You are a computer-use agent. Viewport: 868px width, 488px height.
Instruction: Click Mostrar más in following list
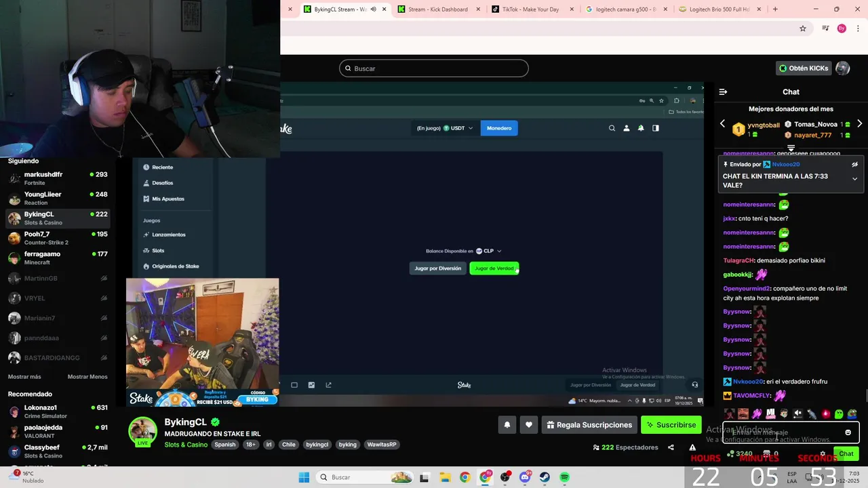click(x=24, y=377)
